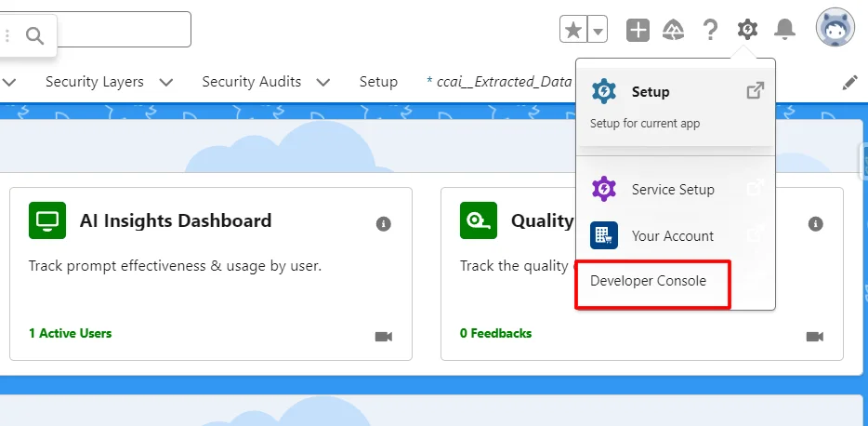Expand the Security Layers tab chevron
The height and width of the screenshot is (426, 868).
[166, 82]
